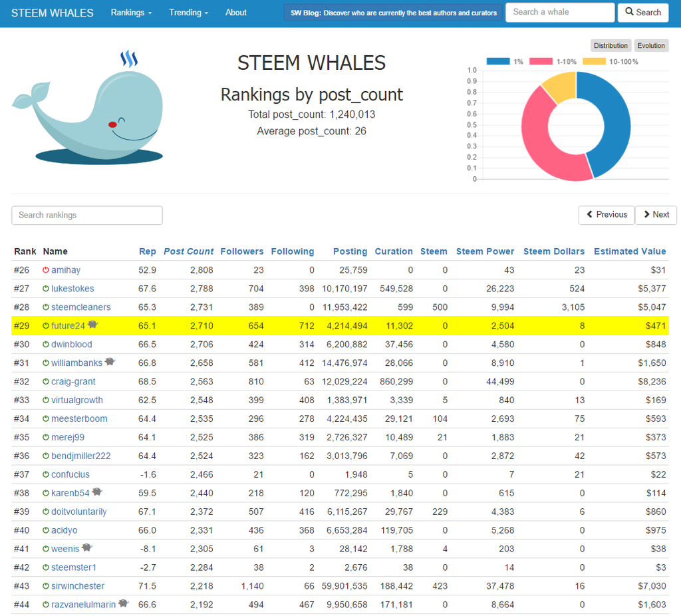681x616 pixels.
Task: Switch to the Evolution chart tab
Action: pyautogui.click(x=650, y=46)
